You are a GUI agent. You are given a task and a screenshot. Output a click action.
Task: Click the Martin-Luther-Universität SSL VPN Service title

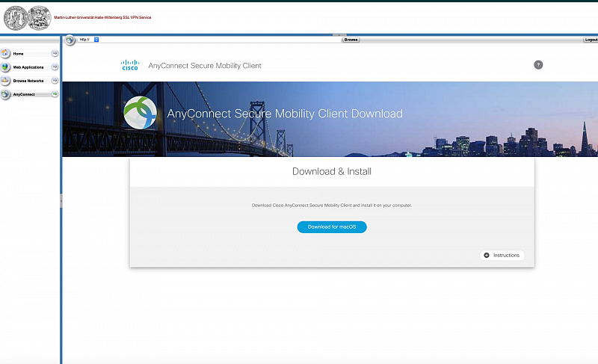pyautogui.click(x=102, y=17)
